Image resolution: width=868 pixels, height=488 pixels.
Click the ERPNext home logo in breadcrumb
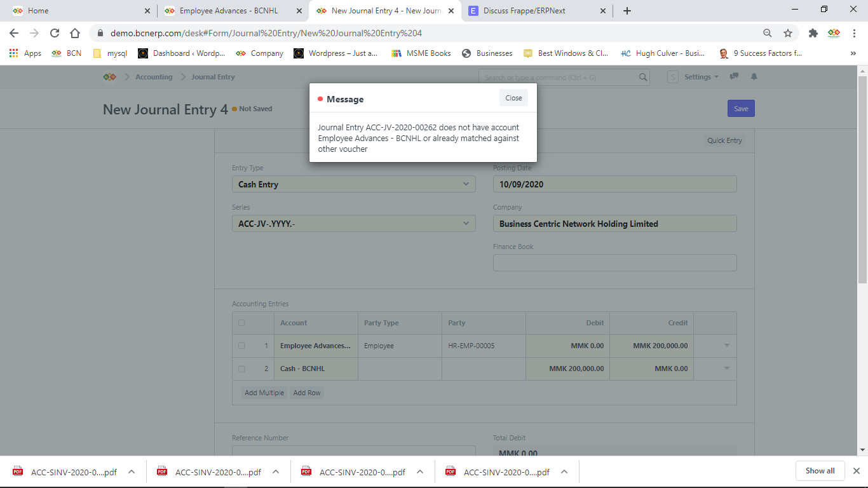pos(109,77)
